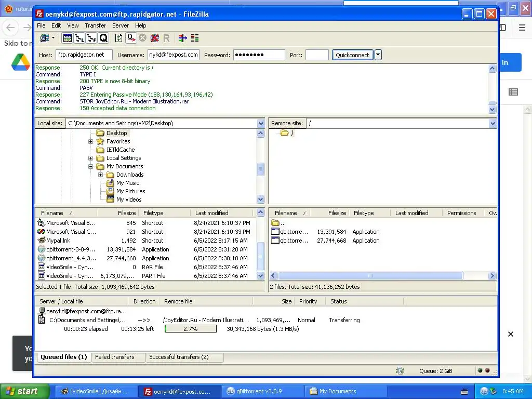Expand the Local Settings tree node
The image size is (532, 399).
pyautogui.click(x=90, y=158)
